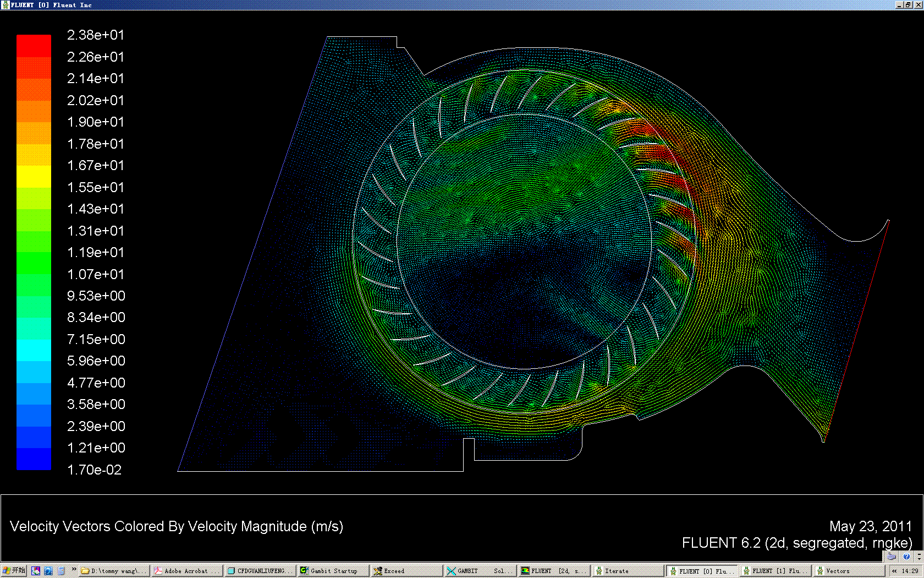The image size is (924, 578).
Task: Open the Iterate window from the taskbar
Action: coord(627,571)
